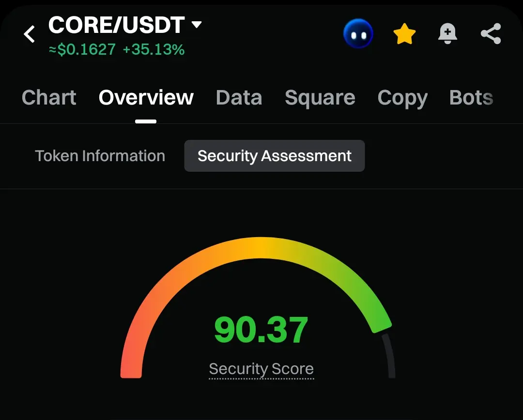The image size is (523, 420).
Task: Tap the Security Score label for details
Action: (x=261, y=369)
